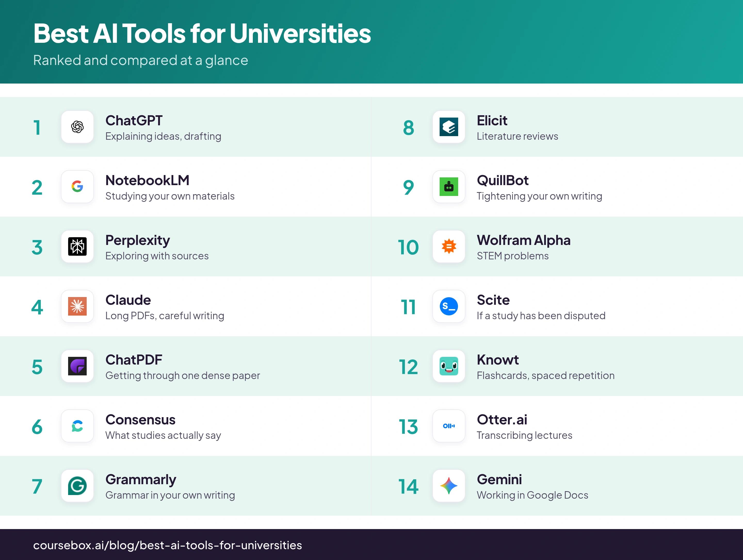
Task: Click rank number 1 beside ChatGPT
Action: 37,128
